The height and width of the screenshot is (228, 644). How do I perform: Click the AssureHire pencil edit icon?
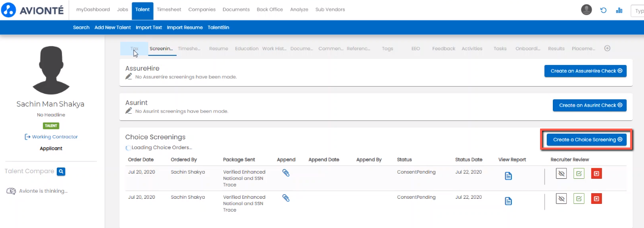pyautogui.click(x=129, y=76)
